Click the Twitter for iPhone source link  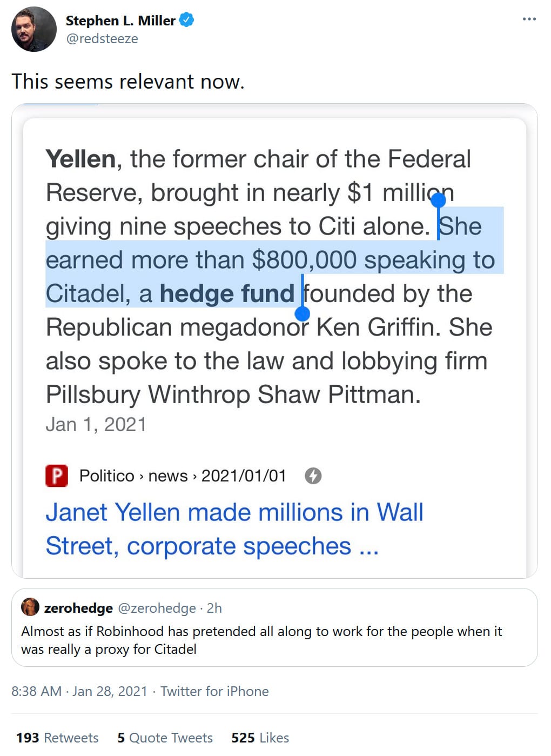(x=214, y=691)
